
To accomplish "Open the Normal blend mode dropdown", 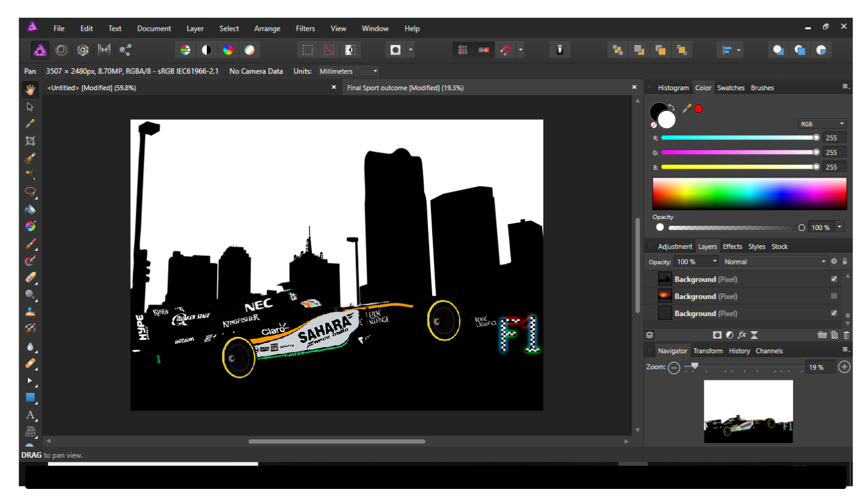I will coord(775,261).
